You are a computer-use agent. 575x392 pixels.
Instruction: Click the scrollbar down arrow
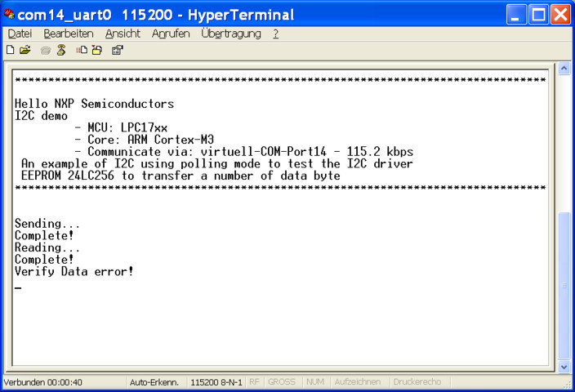564,366
